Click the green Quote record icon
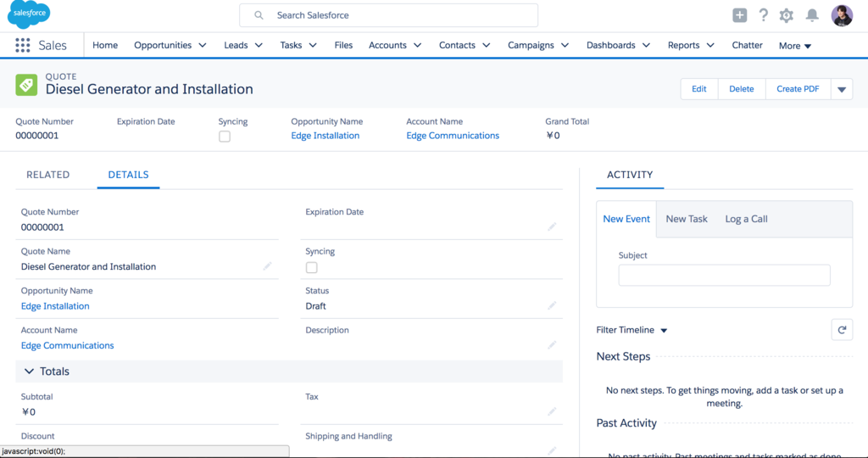 [26, 85]
